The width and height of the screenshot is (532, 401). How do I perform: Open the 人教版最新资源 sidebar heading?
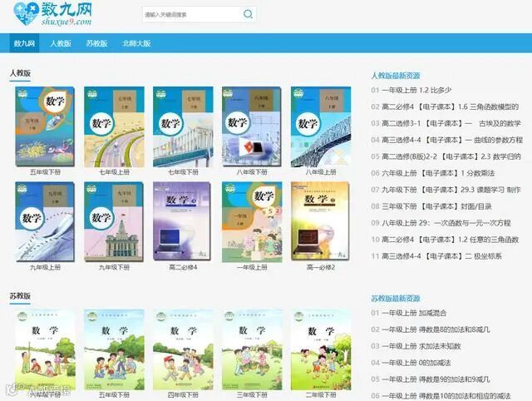click(396, 76)
